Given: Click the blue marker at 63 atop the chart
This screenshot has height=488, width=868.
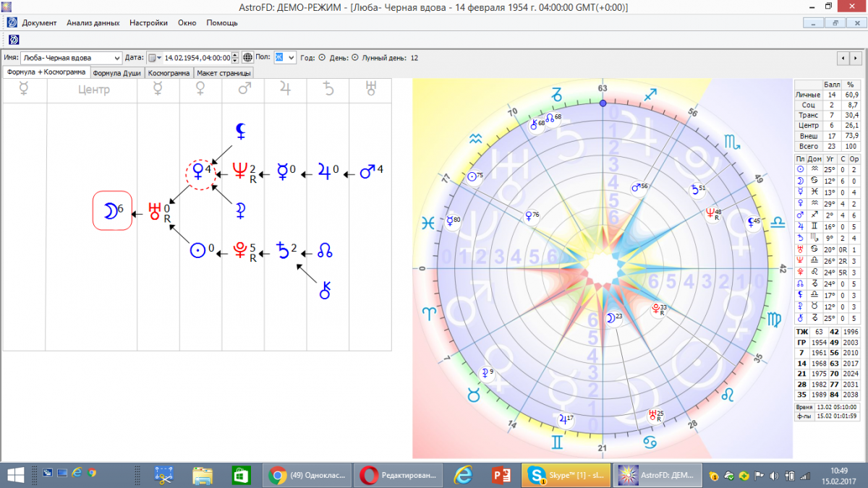Looking at the screenshot, I should coord(603,103).
